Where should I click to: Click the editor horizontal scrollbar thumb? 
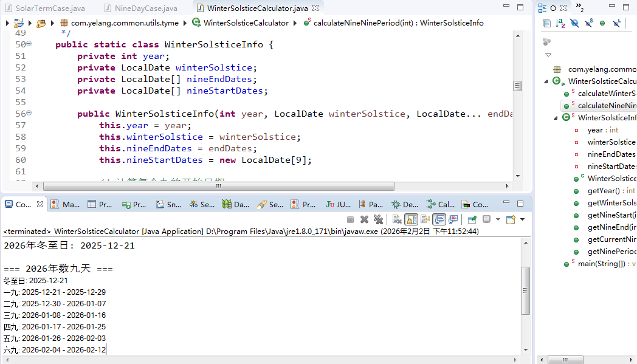coord(219,186)
